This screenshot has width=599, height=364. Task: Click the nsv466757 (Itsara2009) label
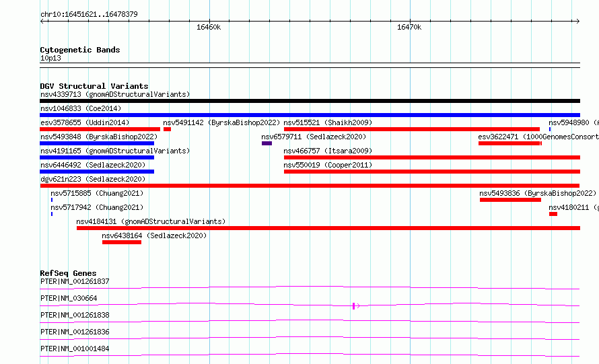328,151
